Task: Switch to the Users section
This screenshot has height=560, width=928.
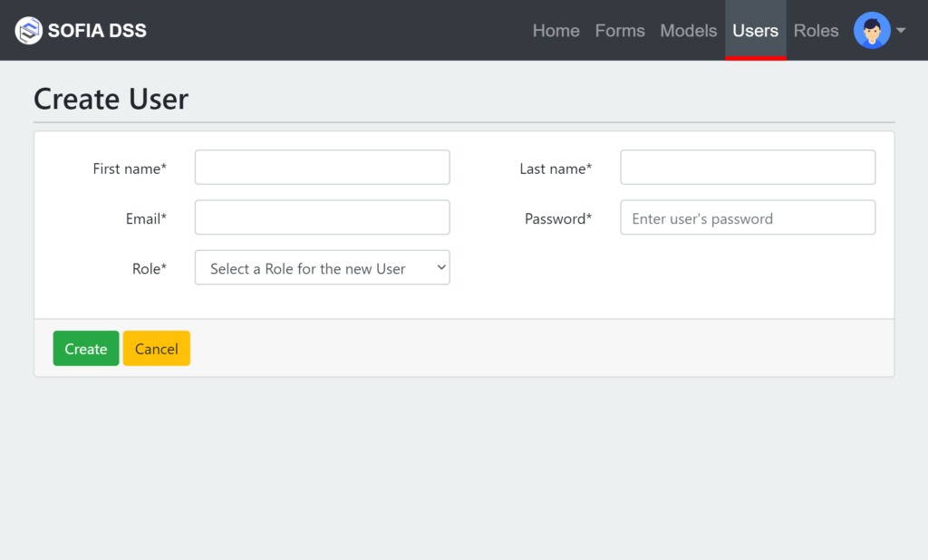Action: [755, 30]
